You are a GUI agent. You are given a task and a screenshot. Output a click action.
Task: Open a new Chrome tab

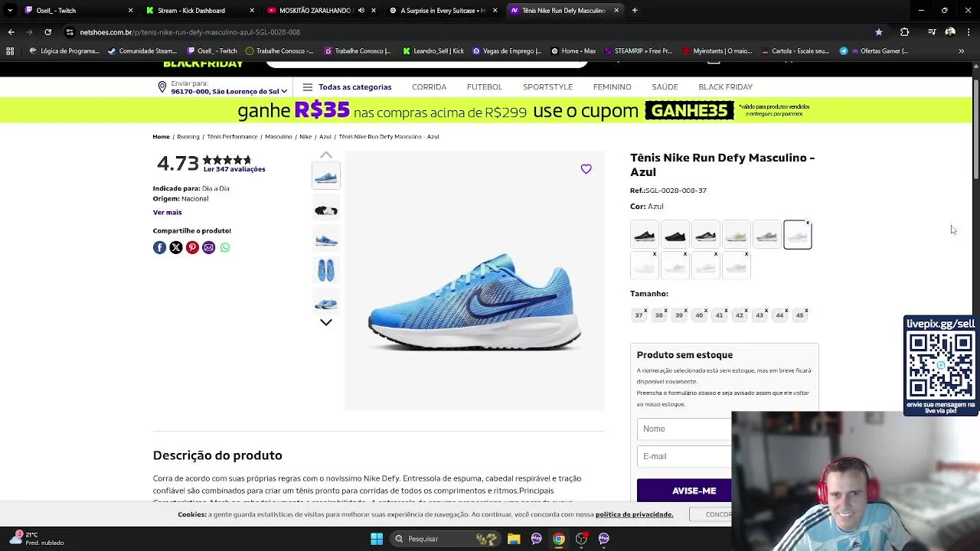[635, 11]
